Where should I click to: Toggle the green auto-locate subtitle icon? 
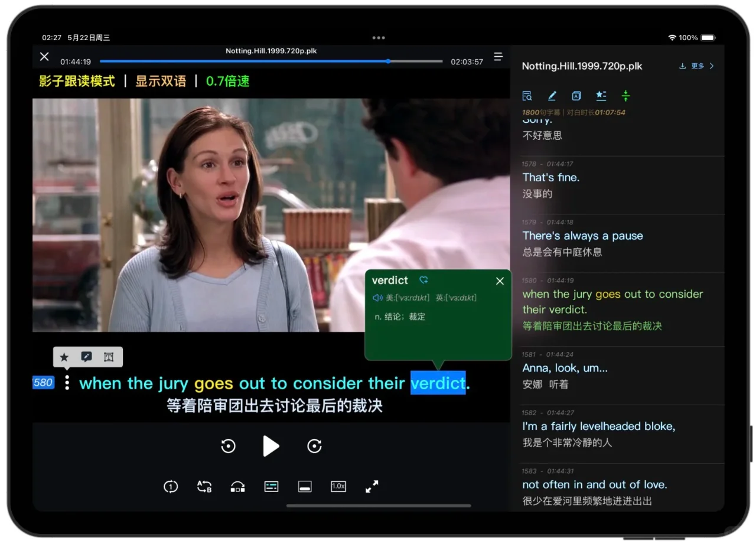point(625,95)
